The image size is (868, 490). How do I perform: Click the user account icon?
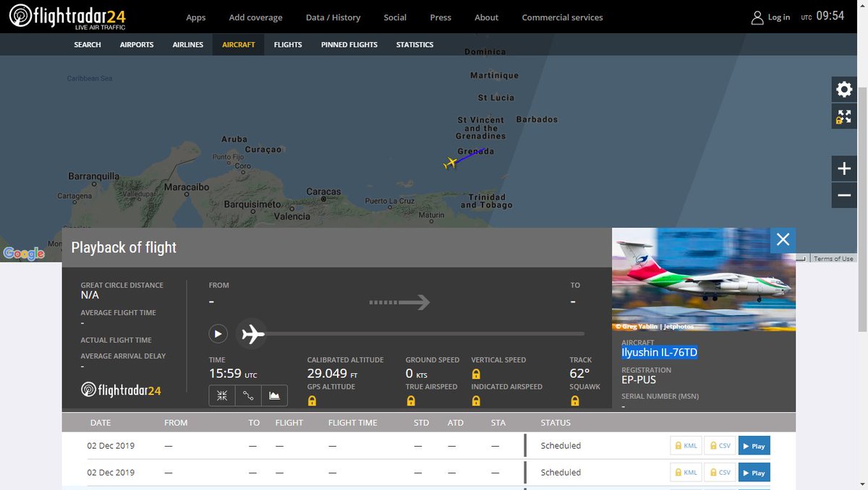(757, 17)
